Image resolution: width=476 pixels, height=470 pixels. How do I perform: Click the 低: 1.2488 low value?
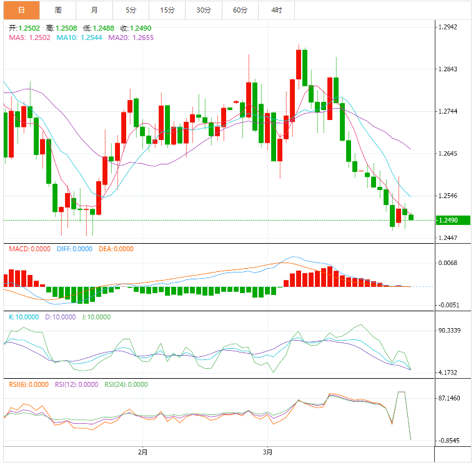click(x=99, y=28)
